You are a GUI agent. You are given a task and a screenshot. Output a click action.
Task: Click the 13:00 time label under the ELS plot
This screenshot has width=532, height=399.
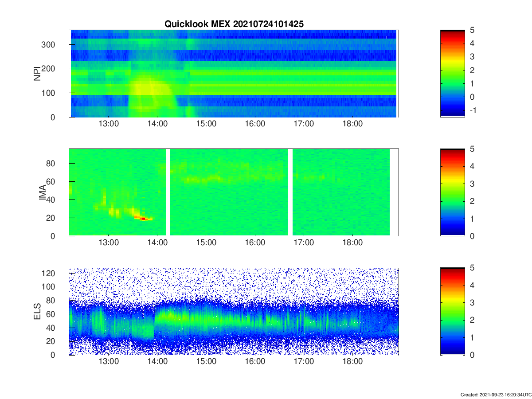(109, 361)
